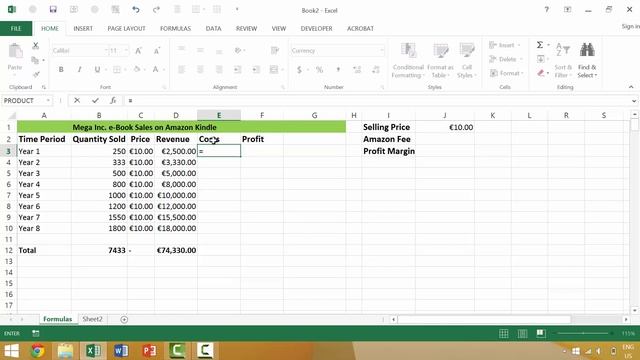Toggle Underline formatting button
This screenshot has height=360, width=640.
pos(97,69)
